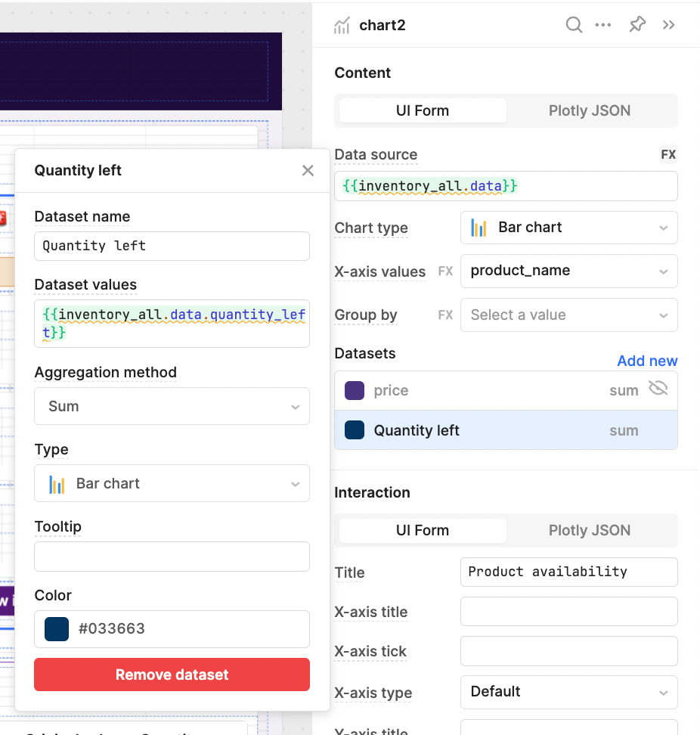This screenshot has height=735, width=700.
Task: Select the price dataset row
Action: [506, 390]
